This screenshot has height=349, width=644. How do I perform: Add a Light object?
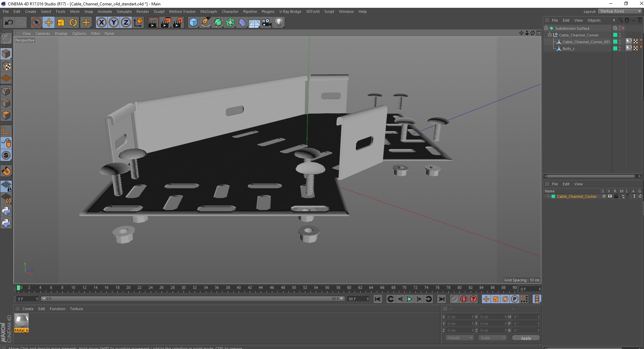coord(279,23)
